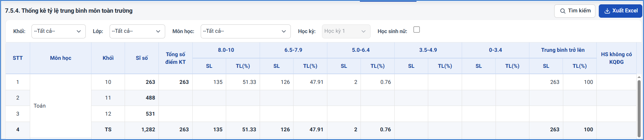Screen dimensions: 644x140
Task: Export data with Xuất Excel button
Action: [620, 11]
